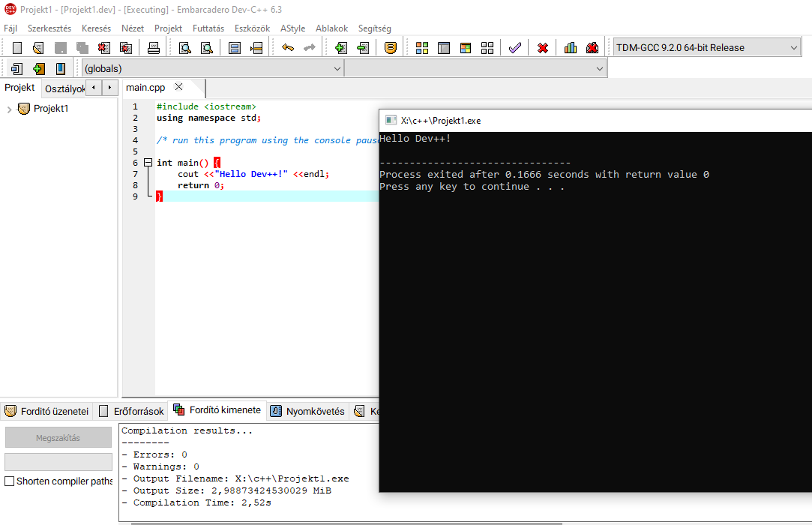Open the Eszközök menu
This screenshot has width=812, height=525.
click(x=252, y=28)
